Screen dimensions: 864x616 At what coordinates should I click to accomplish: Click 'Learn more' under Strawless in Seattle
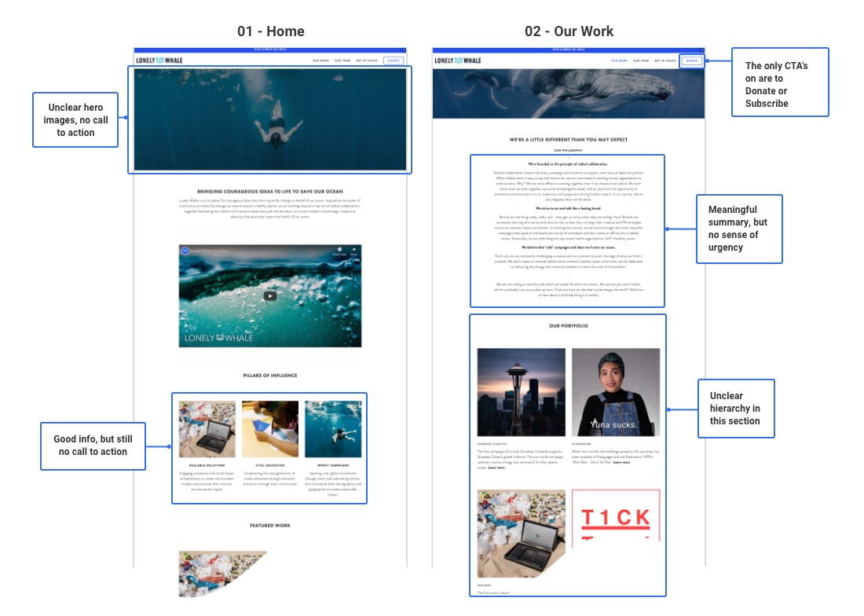[x=496, y=468]
